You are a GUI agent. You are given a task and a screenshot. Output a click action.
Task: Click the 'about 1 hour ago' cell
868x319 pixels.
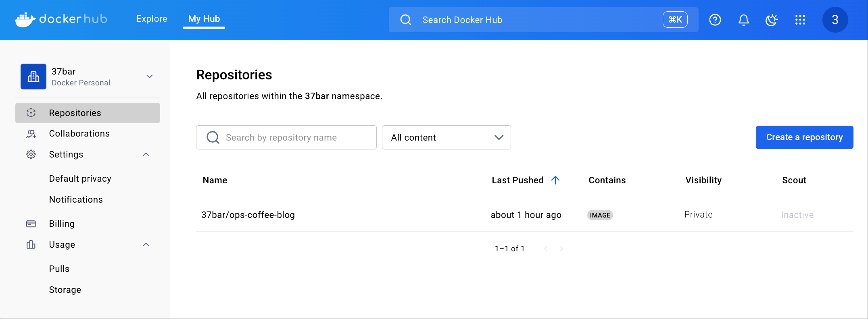coord(526,215)
